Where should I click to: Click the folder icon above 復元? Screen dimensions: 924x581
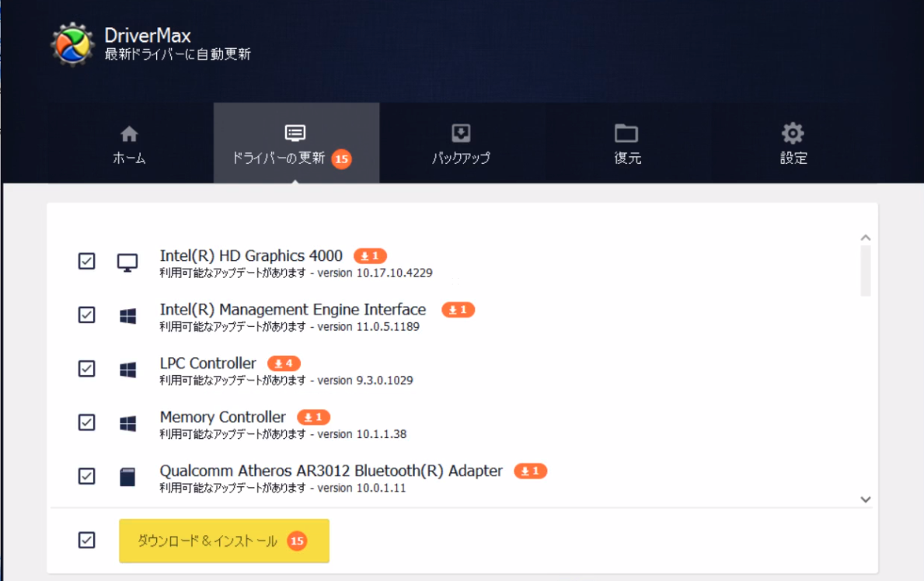[x=626, y=133]
